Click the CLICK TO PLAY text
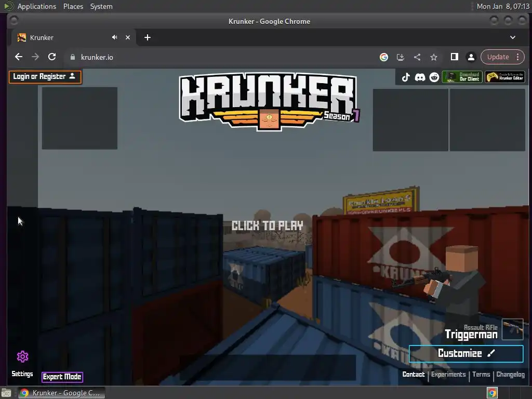532x399 pixels. [268, 225]
